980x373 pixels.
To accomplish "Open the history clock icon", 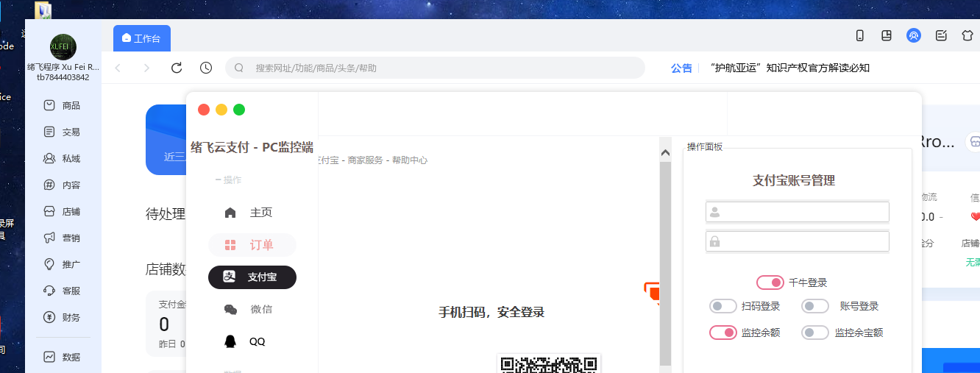I will pos(206,68).
